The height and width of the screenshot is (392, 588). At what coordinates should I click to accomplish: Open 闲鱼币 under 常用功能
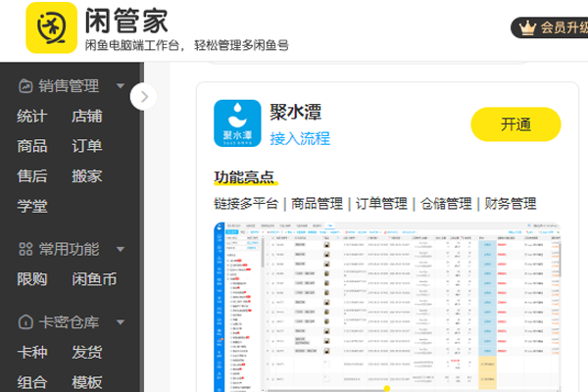pyautogui.click(x=94, y=279)
